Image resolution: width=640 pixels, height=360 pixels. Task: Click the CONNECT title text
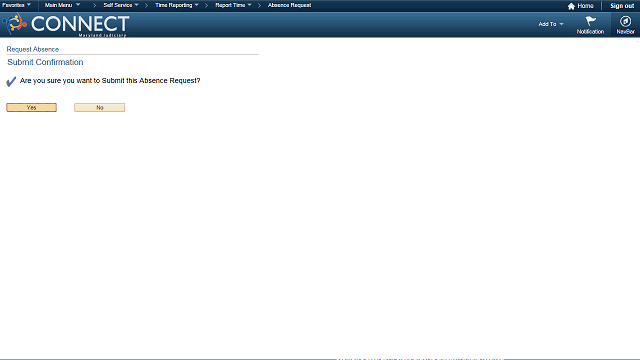click(80, 24)
